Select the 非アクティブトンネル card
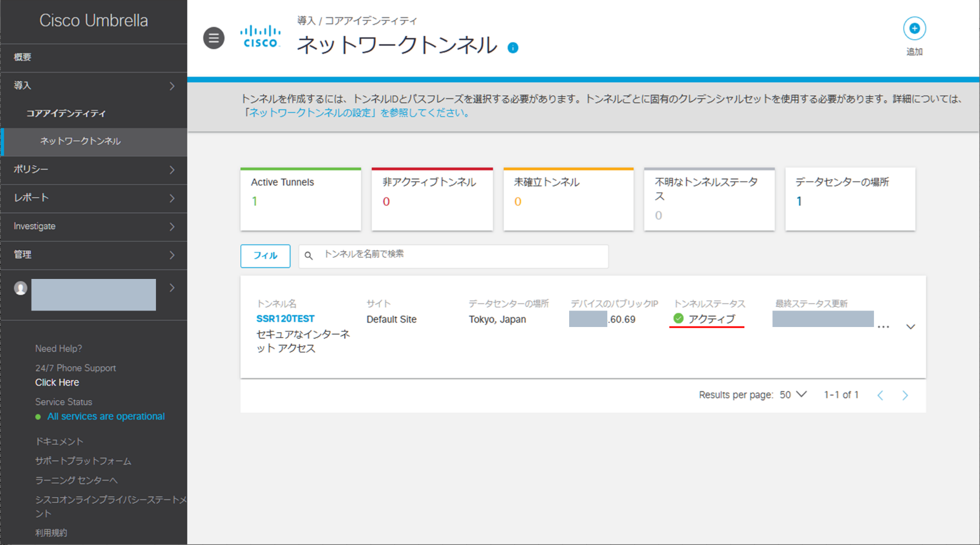 tap(433, 199)
